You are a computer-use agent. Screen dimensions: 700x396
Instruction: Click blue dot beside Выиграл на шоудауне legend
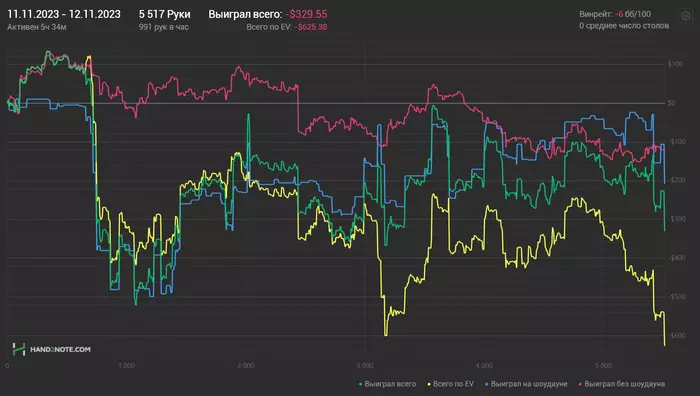coord(487,384)
